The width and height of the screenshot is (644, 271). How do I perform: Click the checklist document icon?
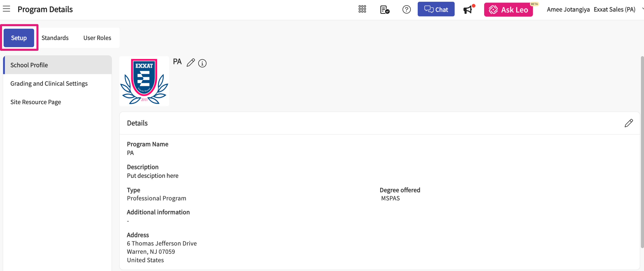pos(384,10)
